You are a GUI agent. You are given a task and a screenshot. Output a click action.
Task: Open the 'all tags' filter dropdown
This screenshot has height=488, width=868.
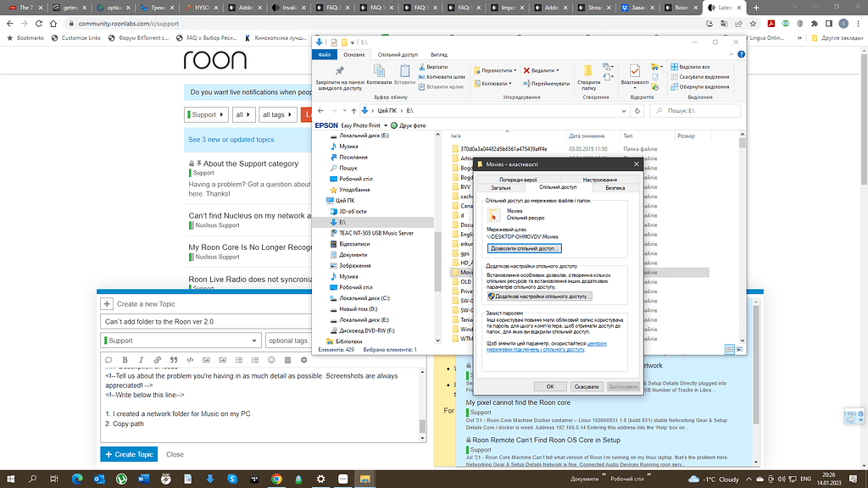click(277, 114)
